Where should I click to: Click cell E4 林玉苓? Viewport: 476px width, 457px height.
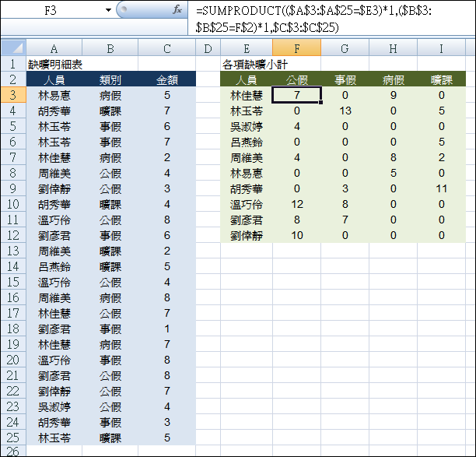247,111
